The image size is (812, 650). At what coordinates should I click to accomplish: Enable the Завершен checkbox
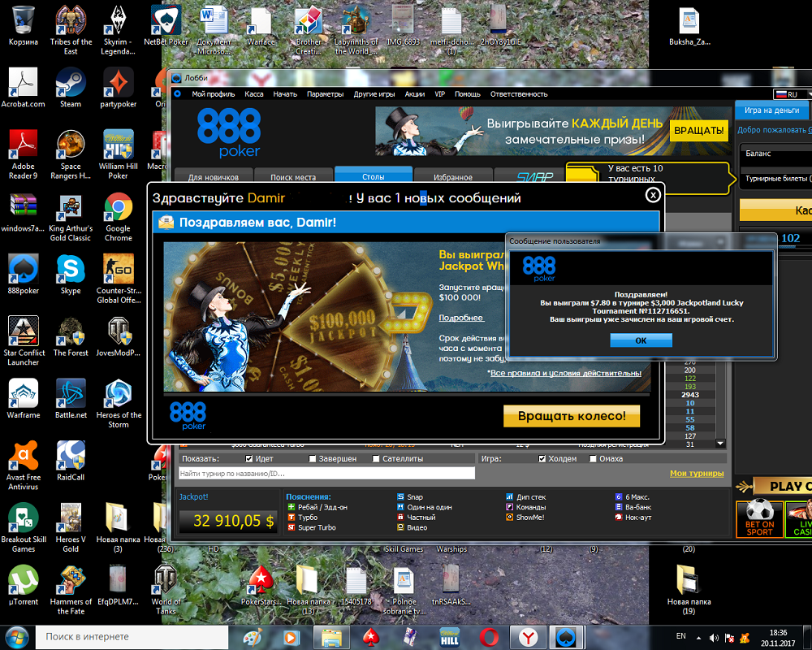pos(313,459)
